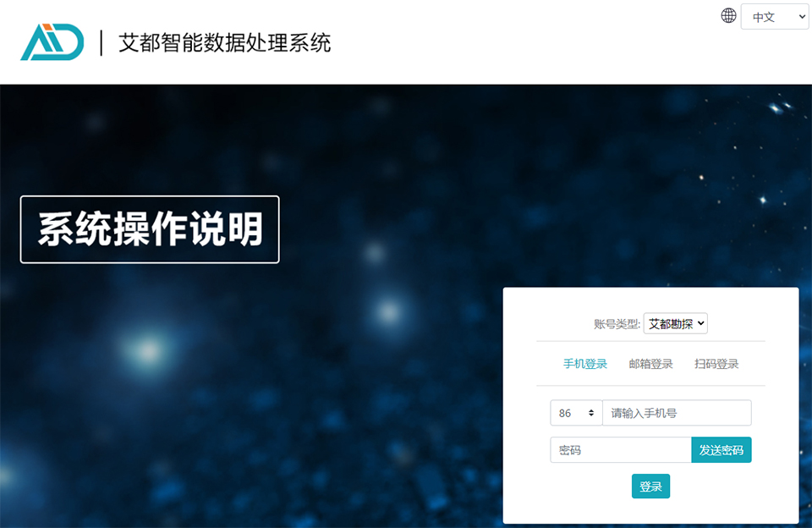Click the up-down arrows on the 86 field
The width and height of the screenshot is (812, 528).
pos(591,413)
